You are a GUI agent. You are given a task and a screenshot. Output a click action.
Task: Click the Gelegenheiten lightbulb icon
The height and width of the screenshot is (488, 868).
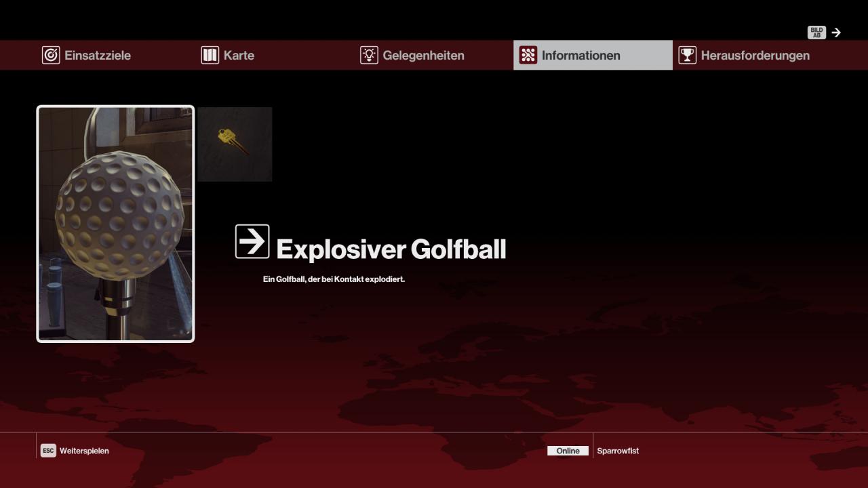(369, 55)
